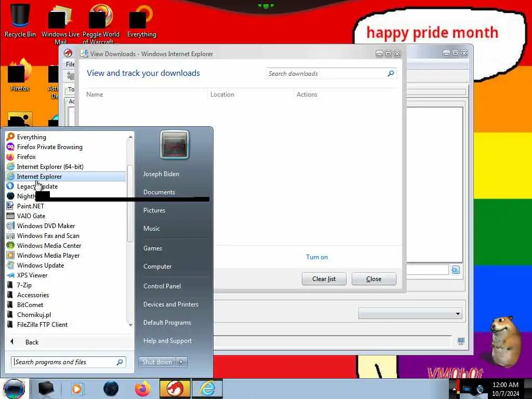Open Nightly browser taskbar icon
This screenshot has width=532, height=399.
[111, 389]
